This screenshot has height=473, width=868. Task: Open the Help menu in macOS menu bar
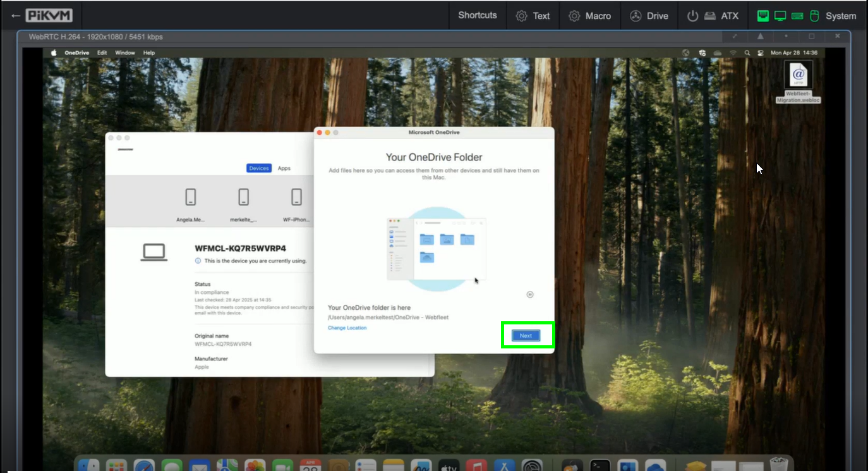tap(149, 52)
